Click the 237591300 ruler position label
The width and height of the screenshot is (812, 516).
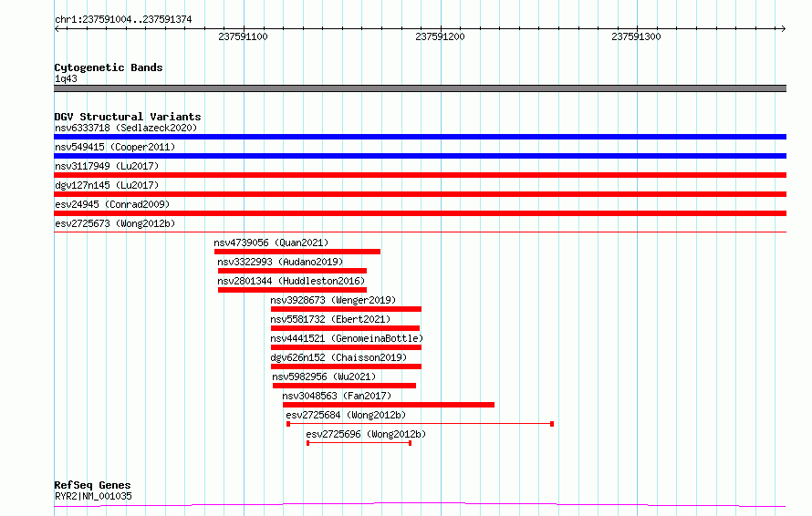point(636,36)
